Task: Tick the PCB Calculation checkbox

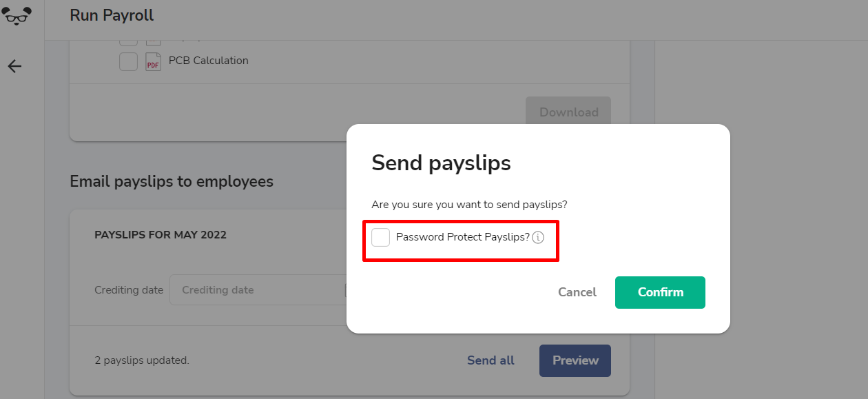Action: coord(128,61)
